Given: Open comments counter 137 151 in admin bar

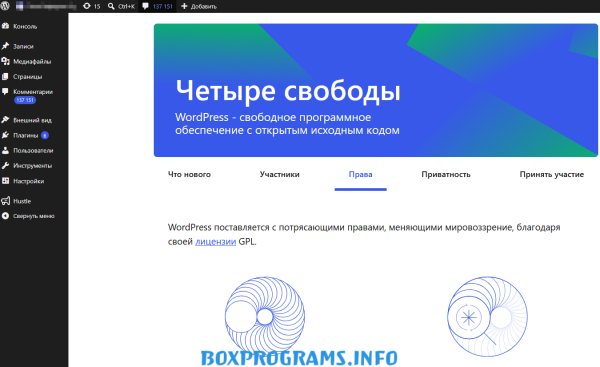Looking at the screenshot, I should pyautogui.click(x=157, y=6).
